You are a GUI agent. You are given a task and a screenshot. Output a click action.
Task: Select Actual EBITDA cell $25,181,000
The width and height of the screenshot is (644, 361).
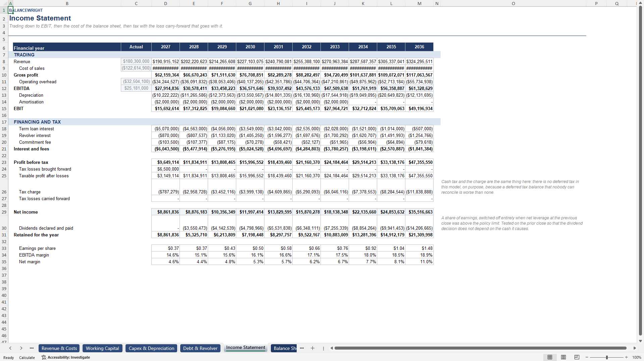[x=136, y=88]
